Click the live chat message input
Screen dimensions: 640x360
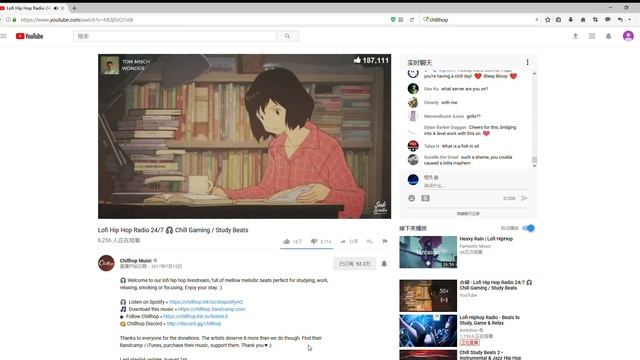[x=476, y=186]
